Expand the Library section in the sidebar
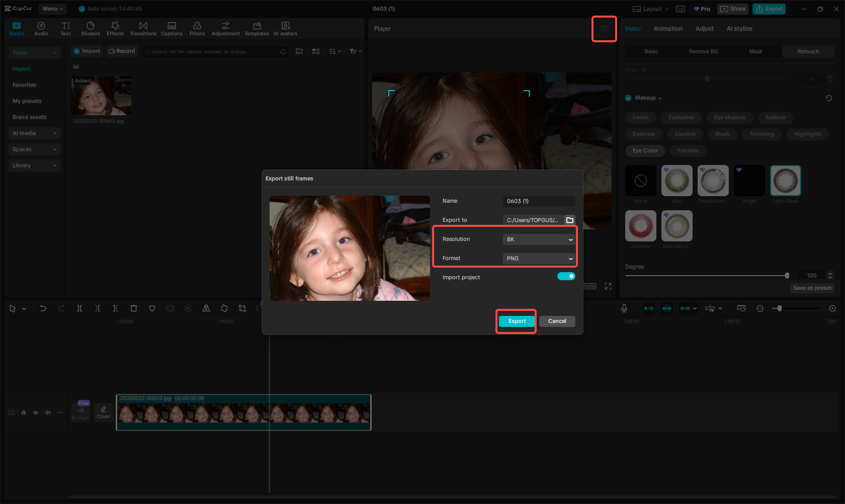The width and height of the screenshot is (845, 504). pyautogui.click(x=34, y=165)
